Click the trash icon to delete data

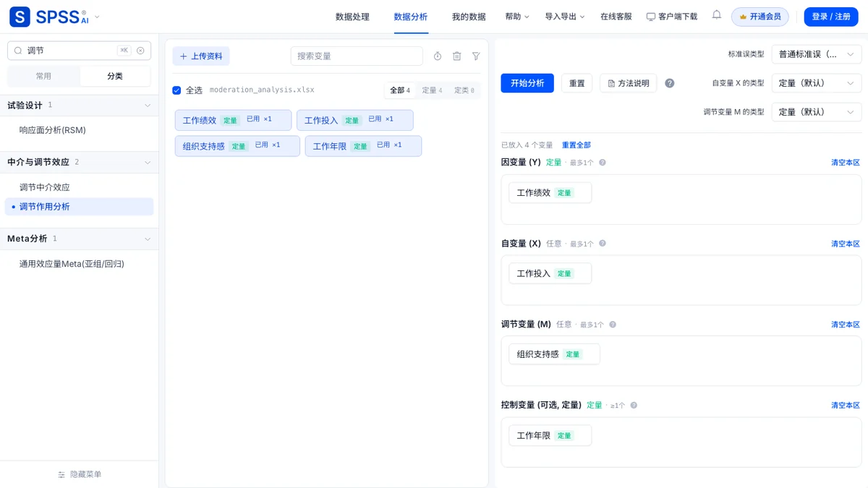457,56
